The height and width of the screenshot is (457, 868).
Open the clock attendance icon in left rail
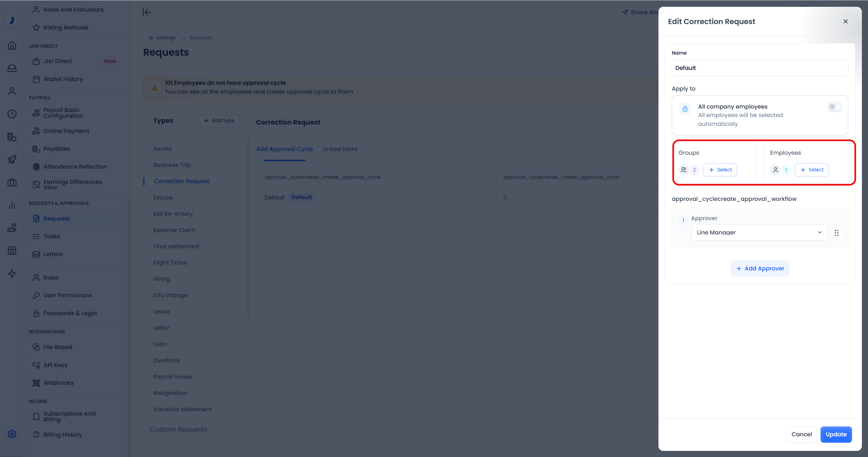12,114
